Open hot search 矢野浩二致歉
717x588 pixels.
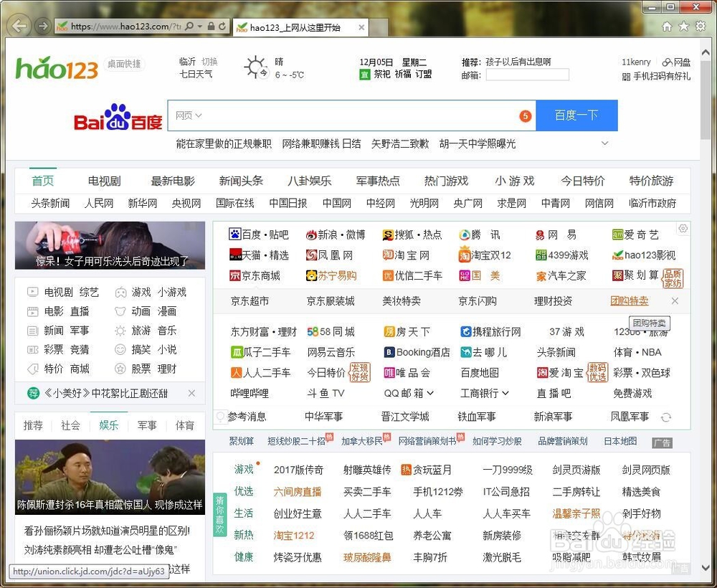tap(400, 144)
